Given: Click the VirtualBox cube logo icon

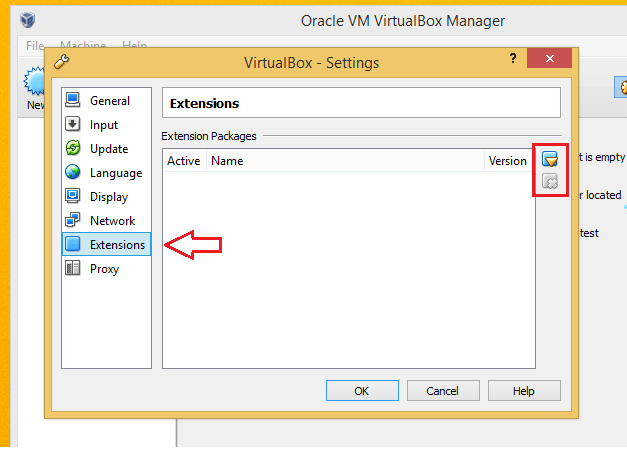Looking at the screenshot, I should 28,20.
